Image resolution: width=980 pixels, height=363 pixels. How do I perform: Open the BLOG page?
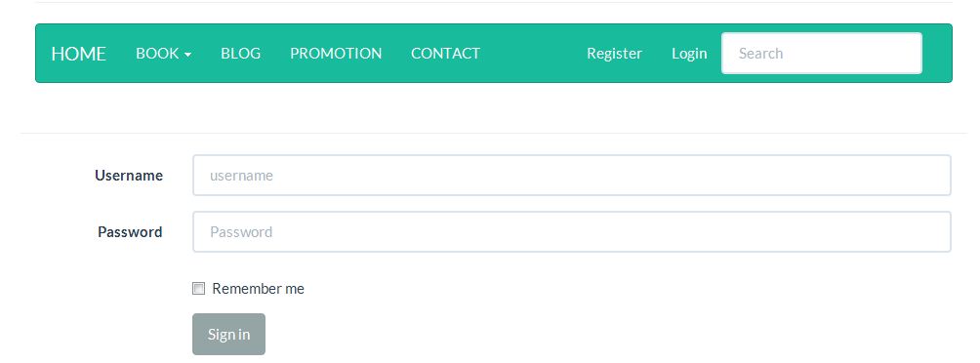[241, 53]
